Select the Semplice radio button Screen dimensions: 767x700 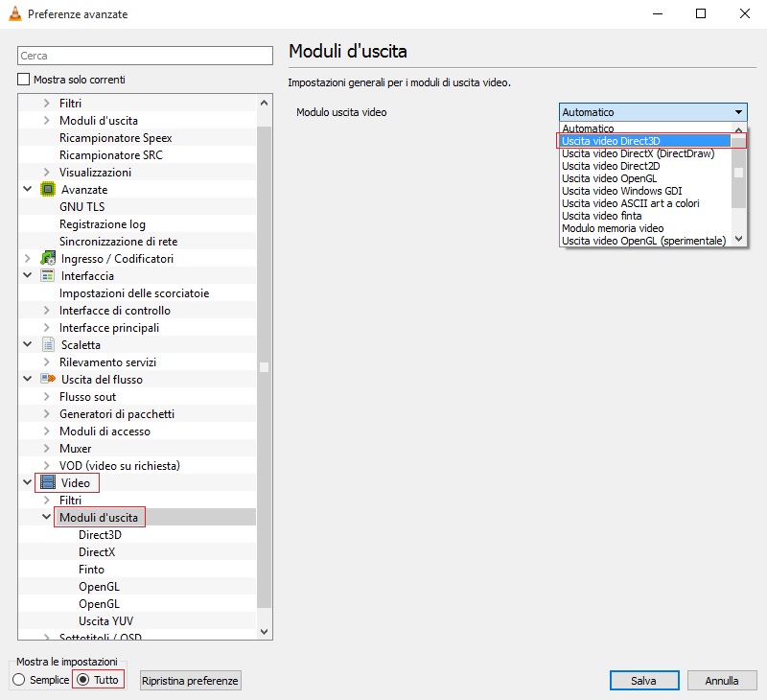[x=19, y=680]
